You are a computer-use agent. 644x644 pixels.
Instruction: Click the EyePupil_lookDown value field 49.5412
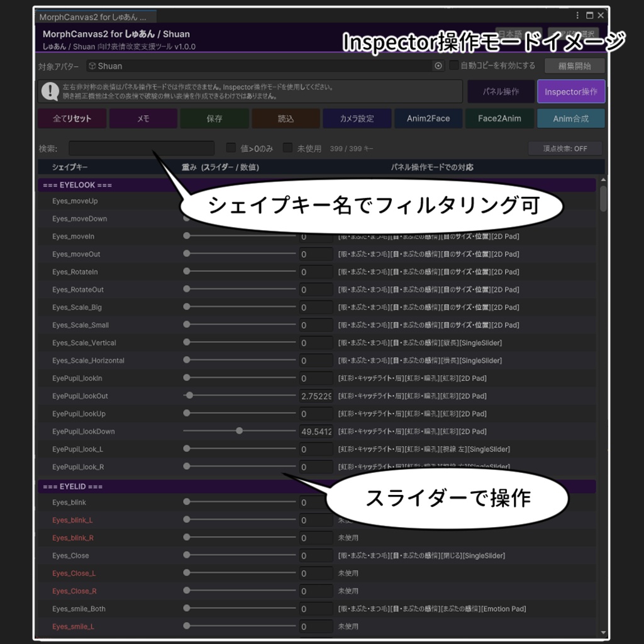coord(316,431)
